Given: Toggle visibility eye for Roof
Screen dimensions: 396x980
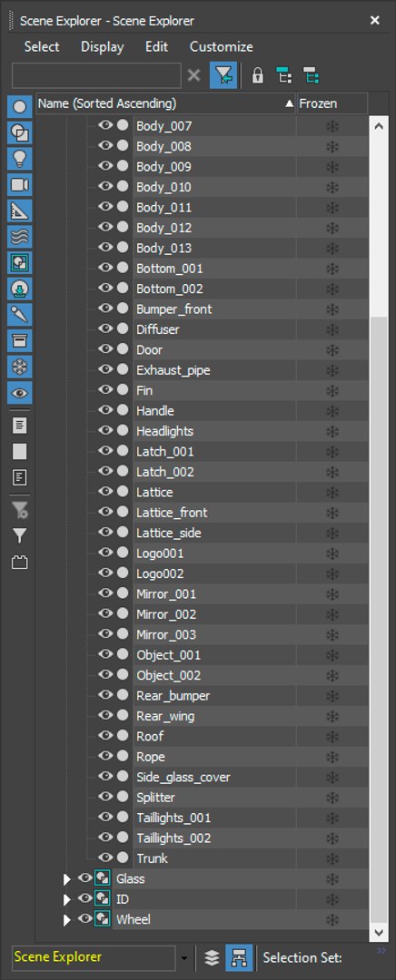Looking at the screenshot, I should [105, 736].
